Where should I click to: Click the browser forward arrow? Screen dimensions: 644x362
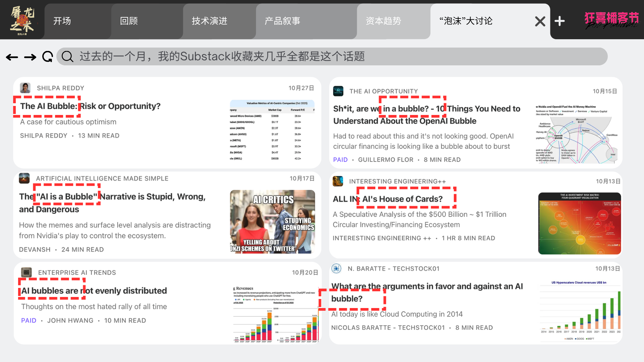(x=30, y=57)
